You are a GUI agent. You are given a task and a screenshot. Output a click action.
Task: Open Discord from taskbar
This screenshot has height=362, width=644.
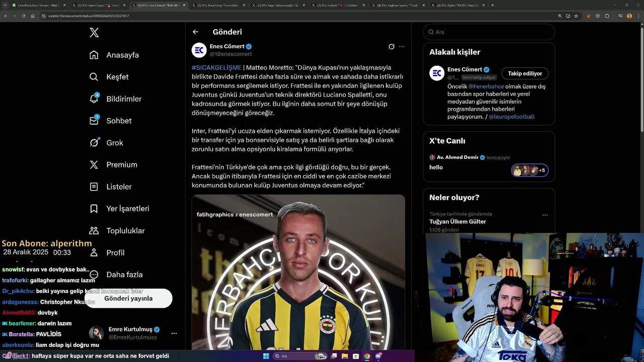coord(378,356)
